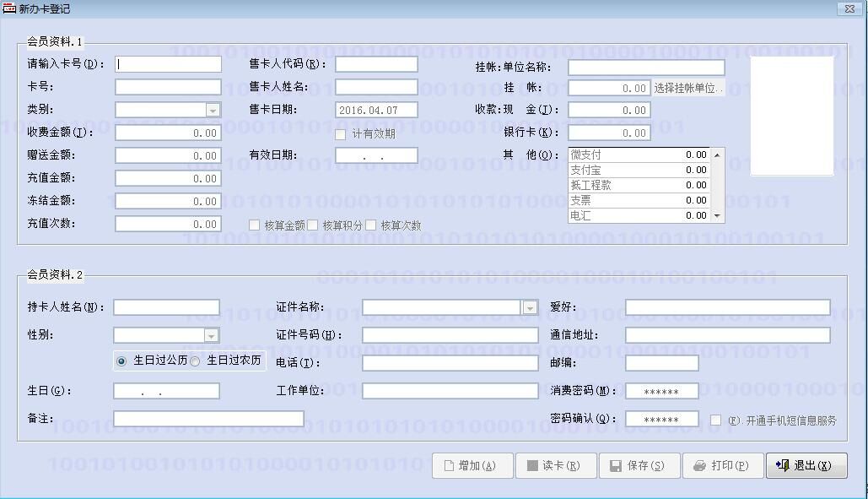This screenshot has width=868, height=499.
Task: Click the member photo thumbnail box
Action: [x=791, y=116]
